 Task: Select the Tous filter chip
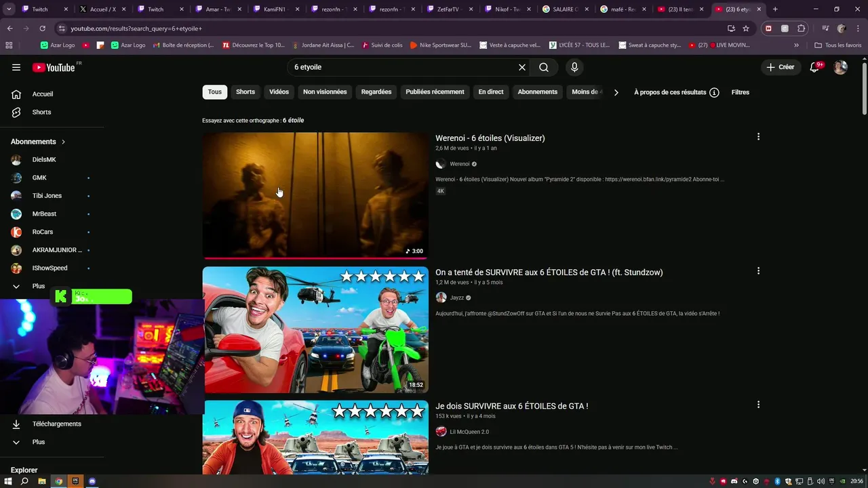point(215,92)
